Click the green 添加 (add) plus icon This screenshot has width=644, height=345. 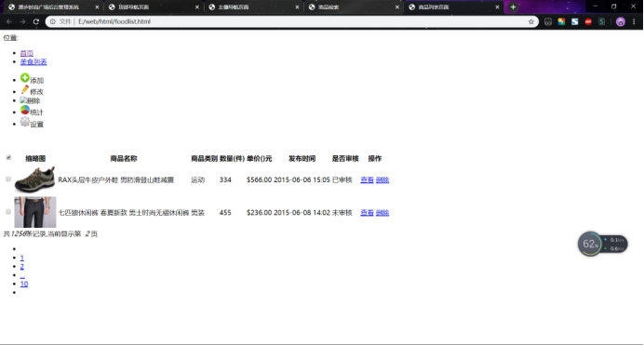(24, 77)
